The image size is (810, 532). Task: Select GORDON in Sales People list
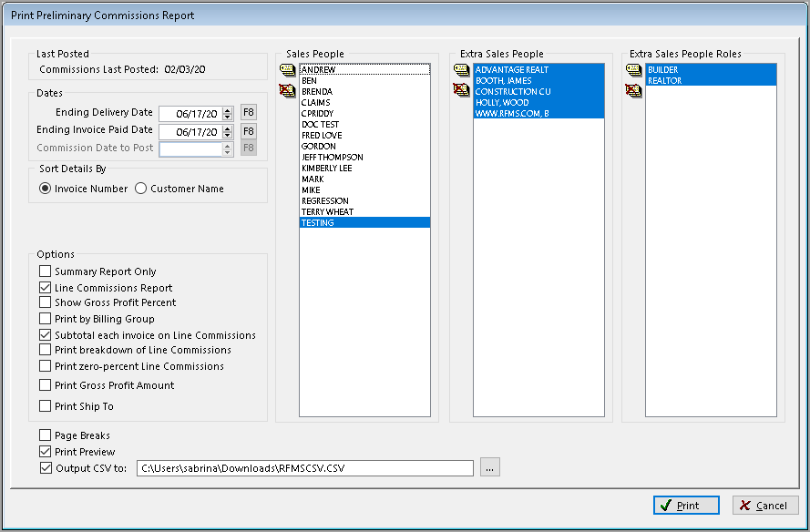(x=364, y=146)
